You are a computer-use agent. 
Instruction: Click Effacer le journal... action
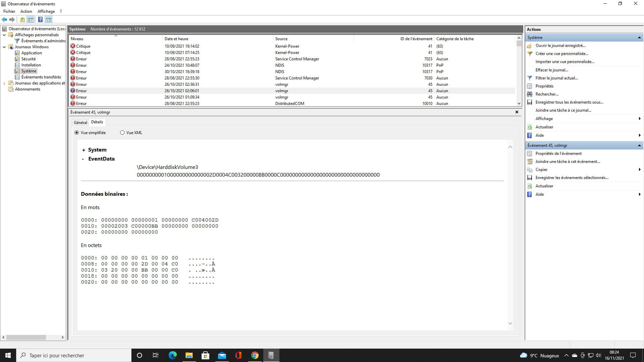click(552, 70)
